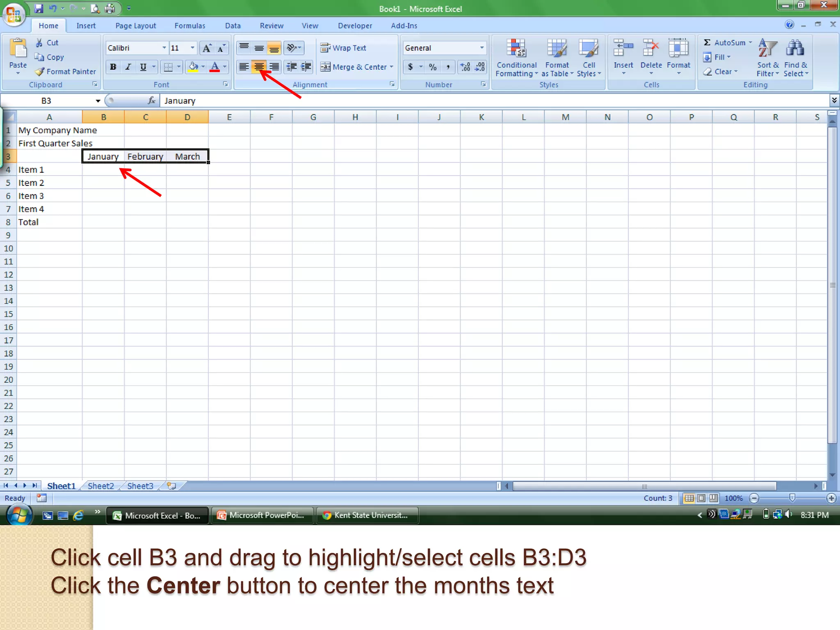Click the Undo arrow icon
This screenshot has width=840, height=630.
53,8
